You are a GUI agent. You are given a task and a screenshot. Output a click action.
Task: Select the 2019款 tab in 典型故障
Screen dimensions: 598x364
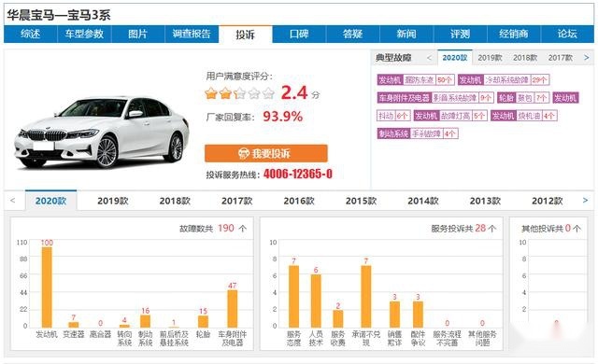tap(490, 58)
